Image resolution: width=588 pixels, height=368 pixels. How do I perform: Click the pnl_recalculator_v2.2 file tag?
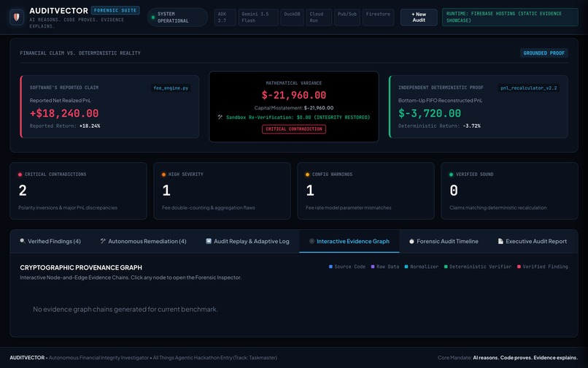tap(529, 88)
